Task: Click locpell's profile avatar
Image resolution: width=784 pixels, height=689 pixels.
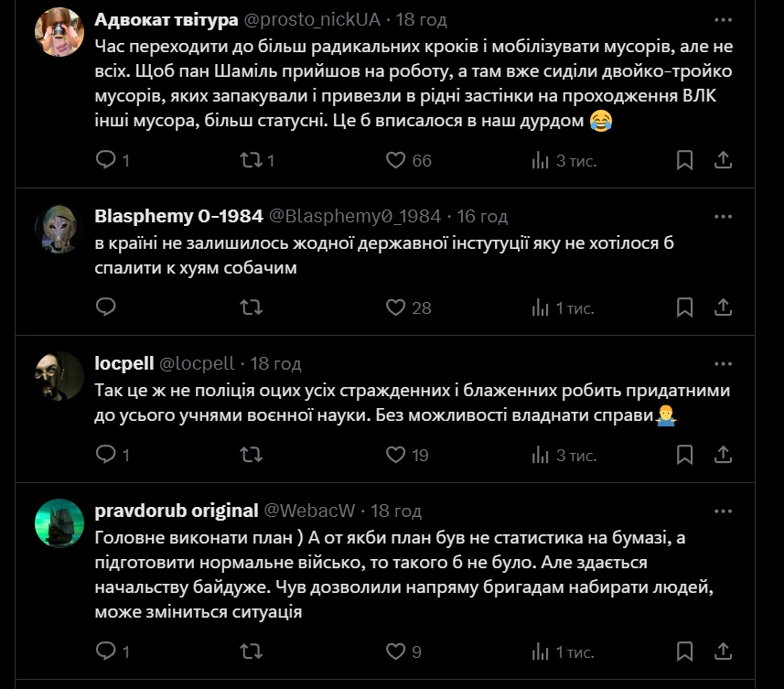Action: pyautogui.click(x=59, y=375)
